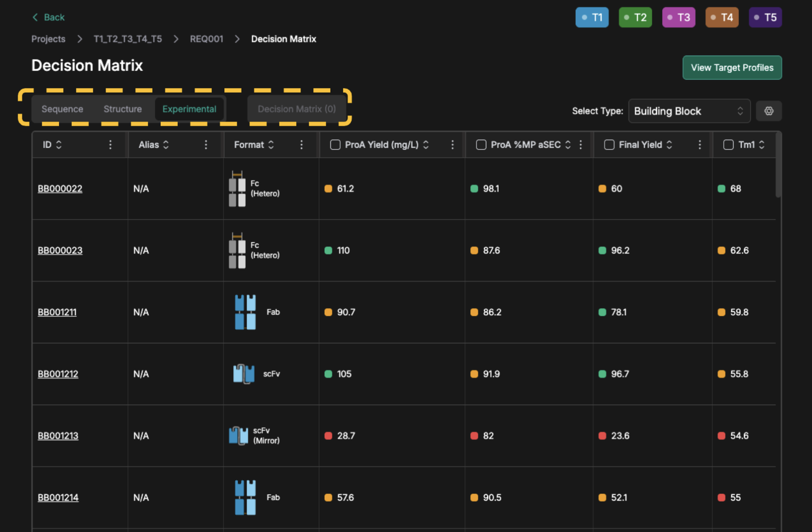This screenshot has height=532, width=812.
Task: Switch to the Structure tab
Action: point(123,109)
